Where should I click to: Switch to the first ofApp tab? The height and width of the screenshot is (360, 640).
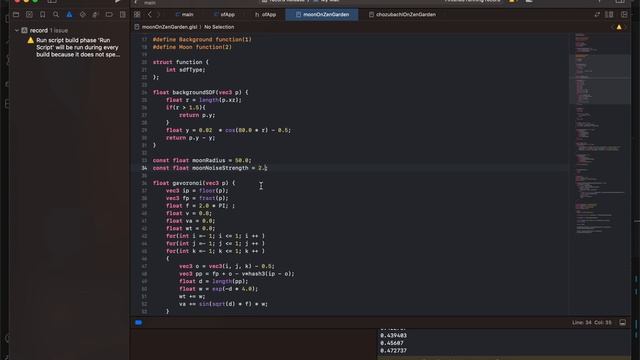224,15
